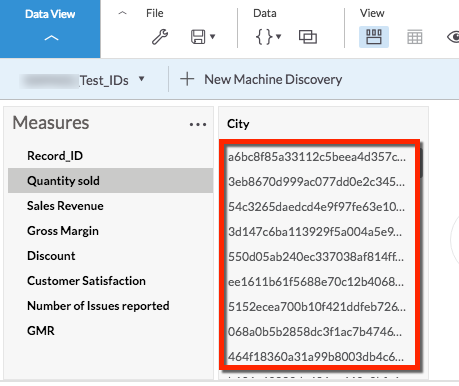The image size is (459, 386).
Task: Select City value starting a6bc8f85a33112c5
Action: click(317, 157)
